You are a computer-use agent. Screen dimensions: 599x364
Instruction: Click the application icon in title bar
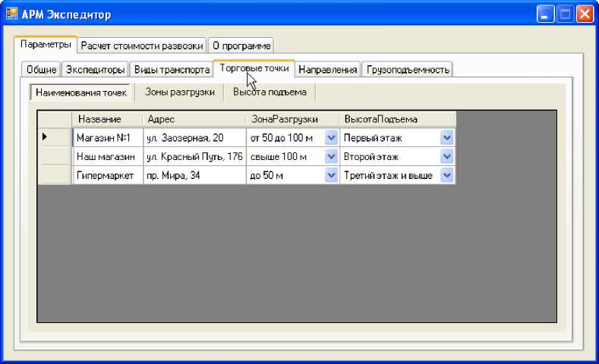[12, 14]
